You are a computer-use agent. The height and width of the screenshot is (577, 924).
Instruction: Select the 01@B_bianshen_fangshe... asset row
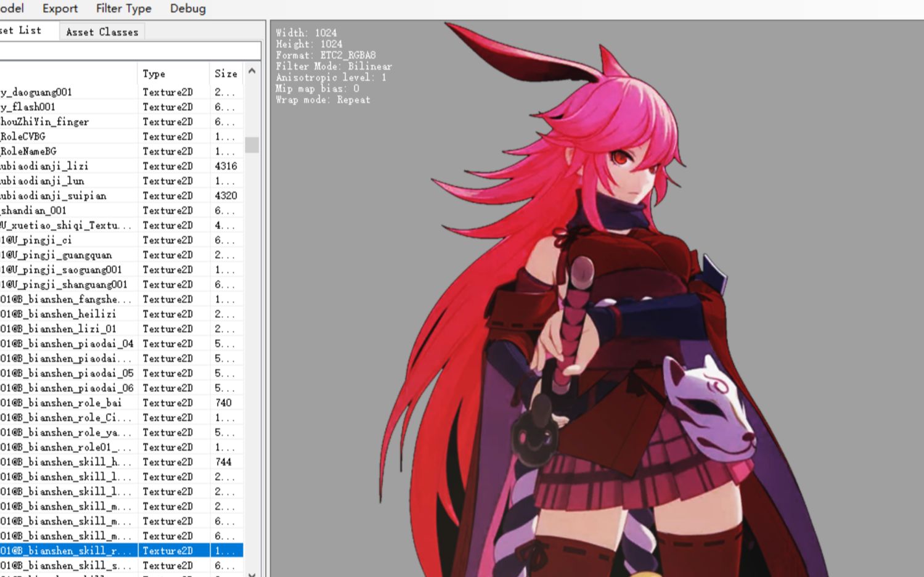(x=121, y=299)
